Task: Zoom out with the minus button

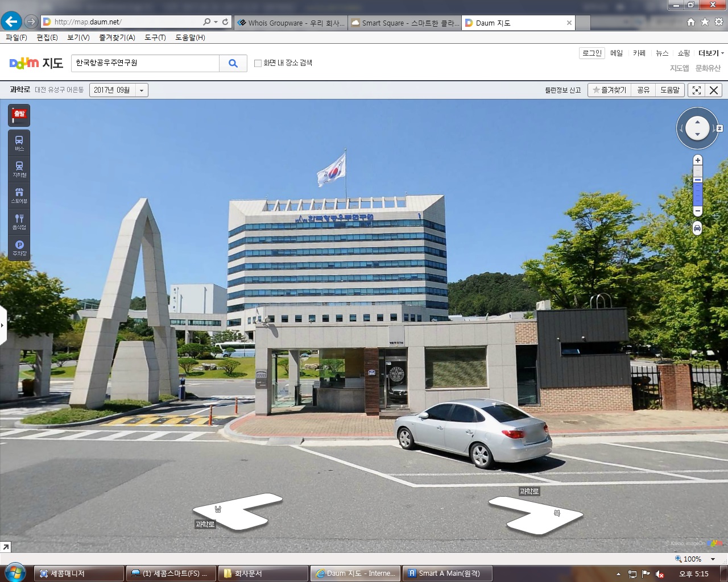Action: click(698, 211)
